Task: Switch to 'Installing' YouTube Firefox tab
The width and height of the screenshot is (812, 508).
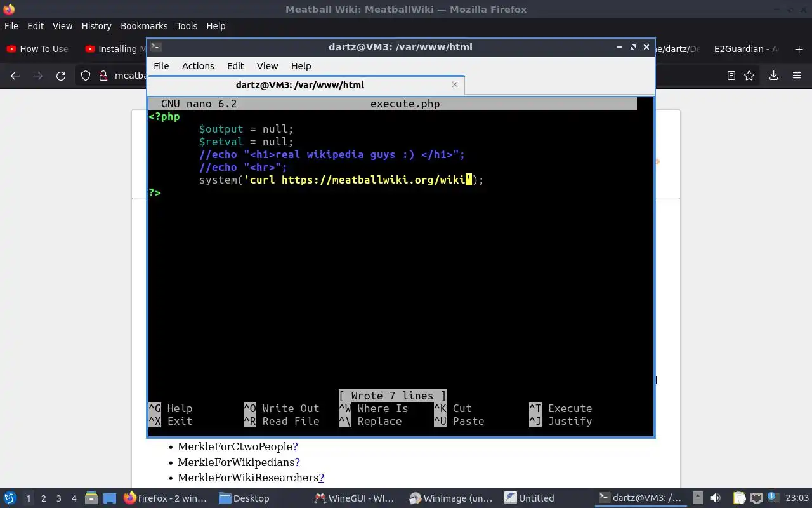Action: click(x=114, y=49)
